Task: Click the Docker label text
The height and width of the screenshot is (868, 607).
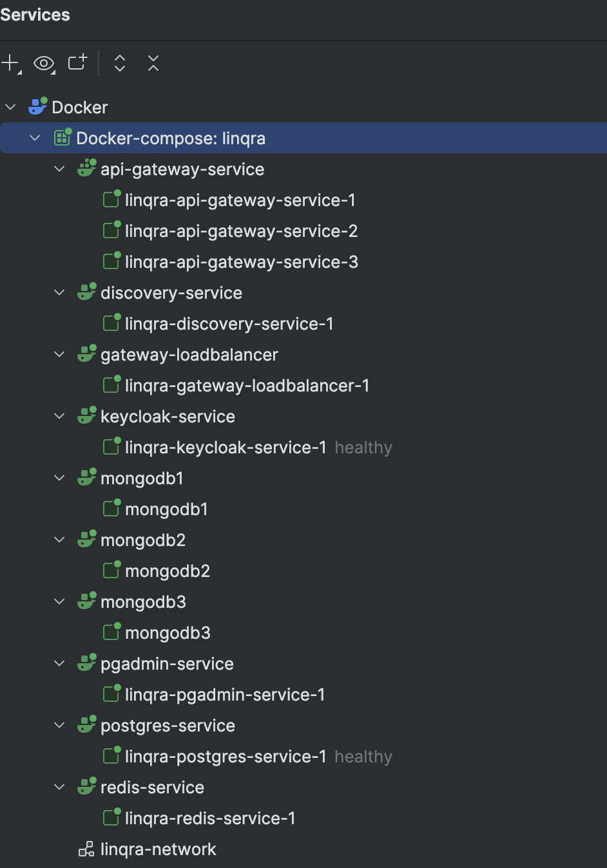Action: tap(80, 108)
